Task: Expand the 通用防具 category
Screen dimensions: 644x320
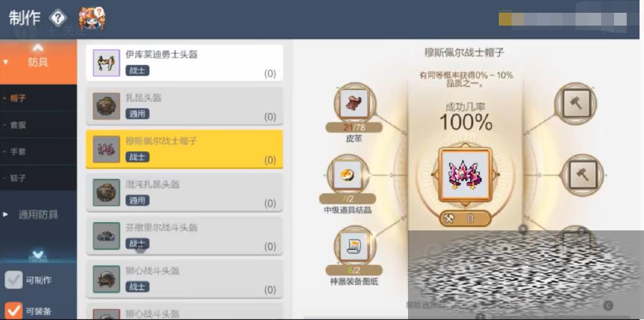Action: 38,214
